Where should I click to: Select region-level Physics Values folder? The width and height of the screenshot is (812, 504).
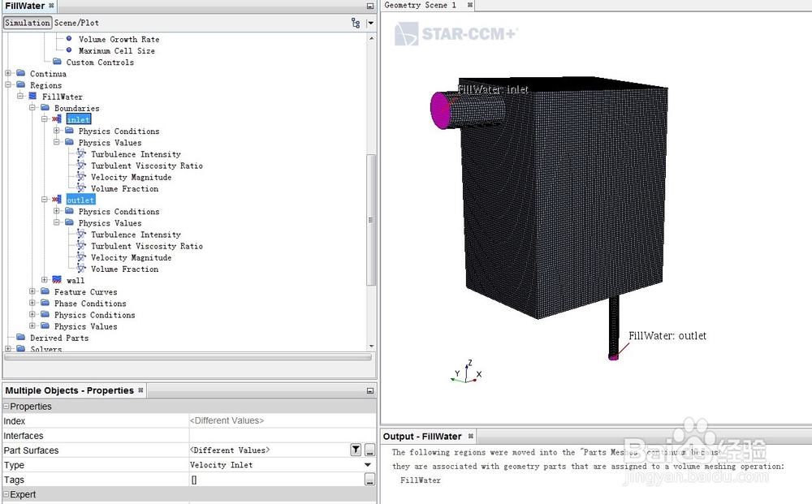tap(85, 326)
